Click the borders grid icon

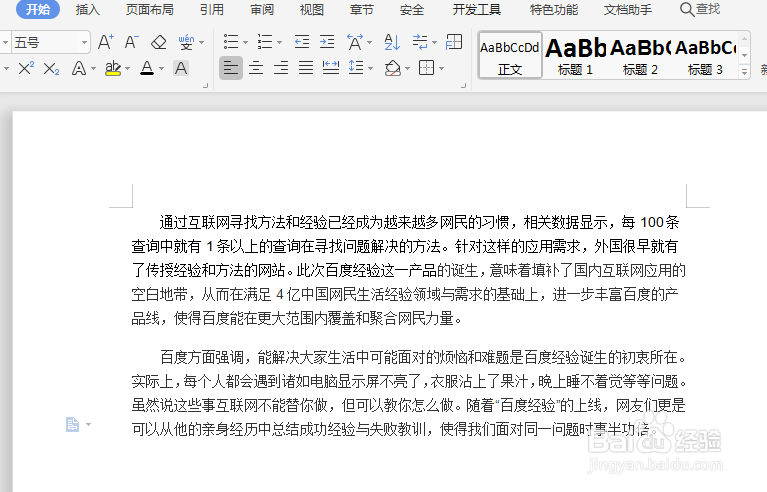coord(427,68)
